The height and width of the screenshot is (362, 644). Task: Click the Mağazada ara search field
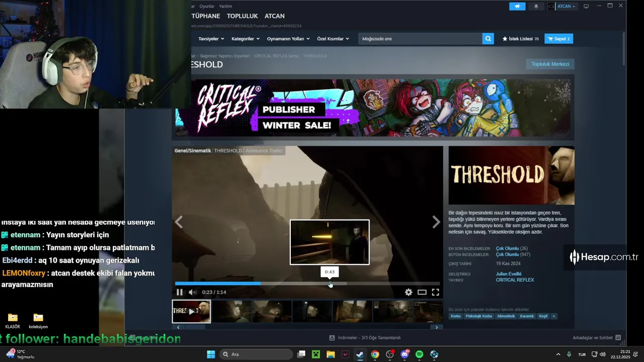[420, 39]
